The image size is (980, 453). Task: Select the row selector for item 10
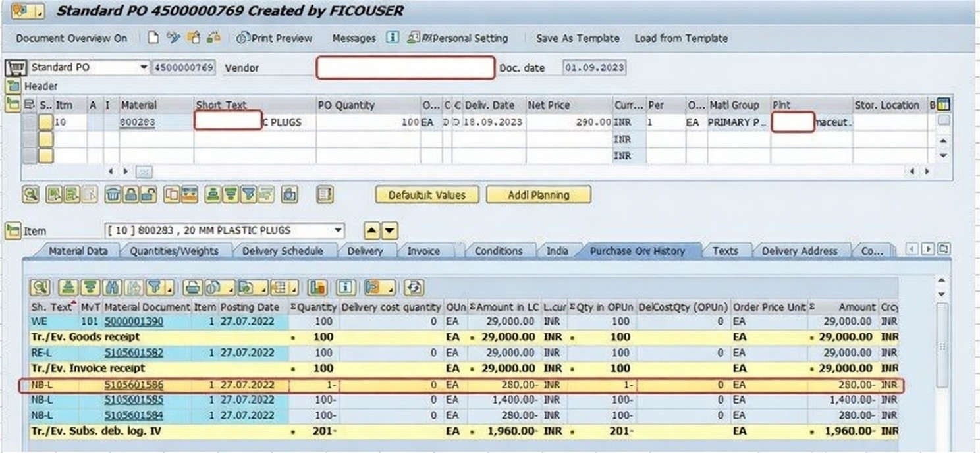pyautogui.click(x=30, y=122)
